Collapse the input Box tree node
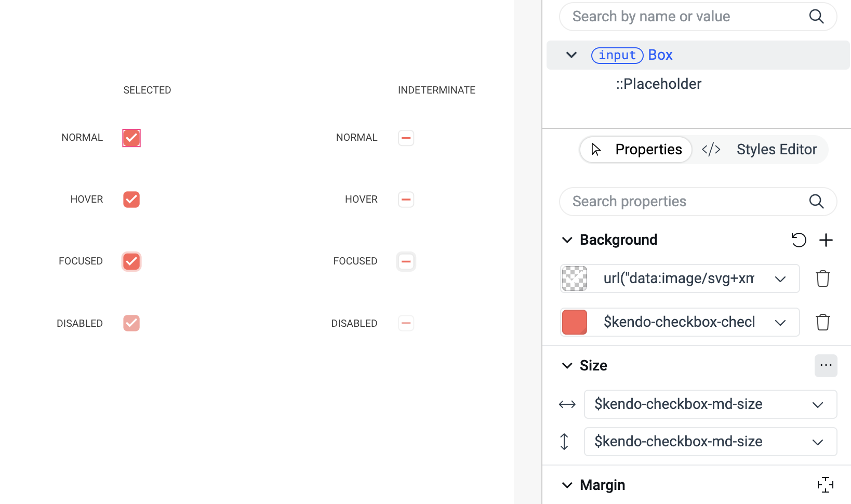The image size is (851, 504). [571, 55]
